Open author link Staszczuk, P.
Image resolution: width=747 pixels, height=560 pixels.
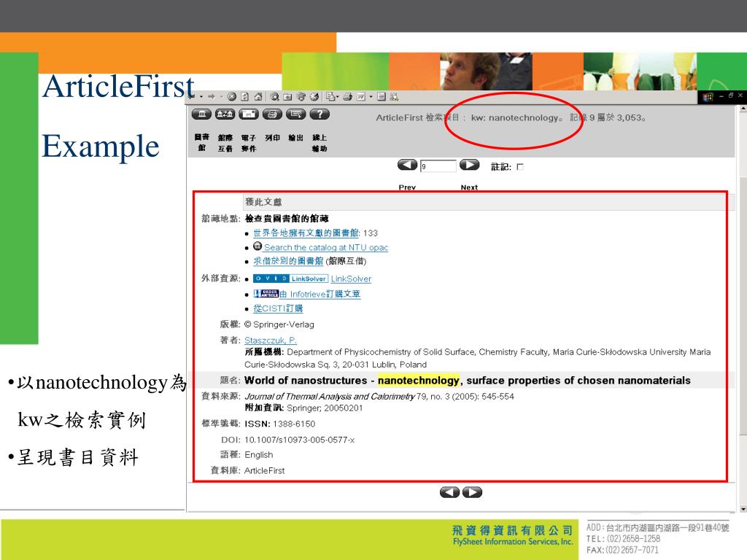pyautogui.click(x=271, y=341)
